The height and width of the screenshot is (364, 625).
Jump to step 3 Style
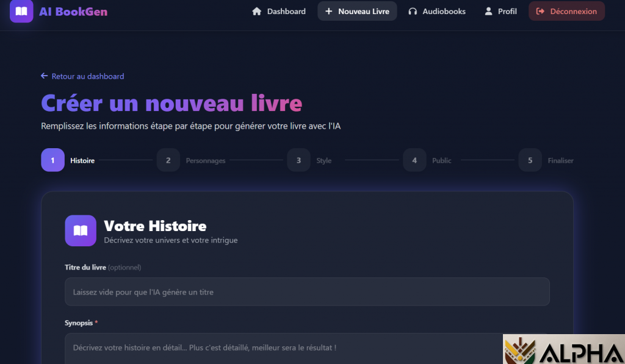(298, 160)
